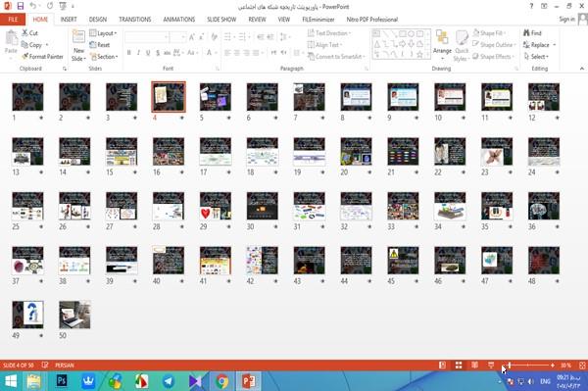The height and width of the screenshot is (391, 588).
Task: Expand the Select dropdown in Editing group
Action: coord(536,57)
